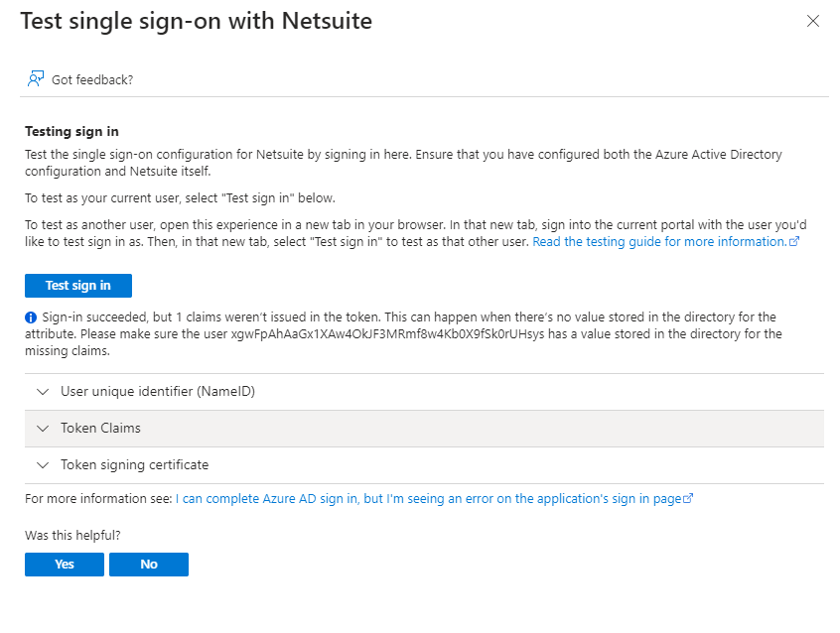Click the Test single sign-on with Netsuite title
The width and height of the screenshot is (840, 633).
coord(196,22)
